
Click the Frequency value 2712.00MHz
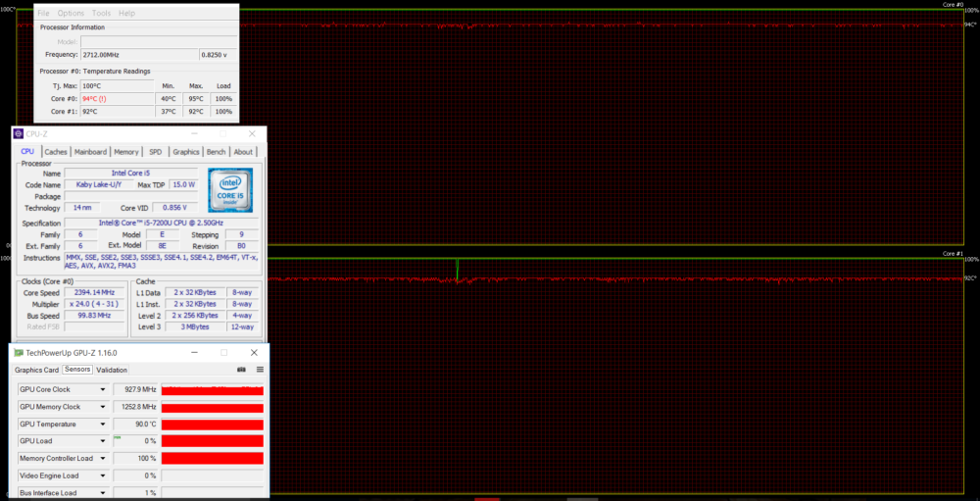pyautogui.click(x=139, y=55)
